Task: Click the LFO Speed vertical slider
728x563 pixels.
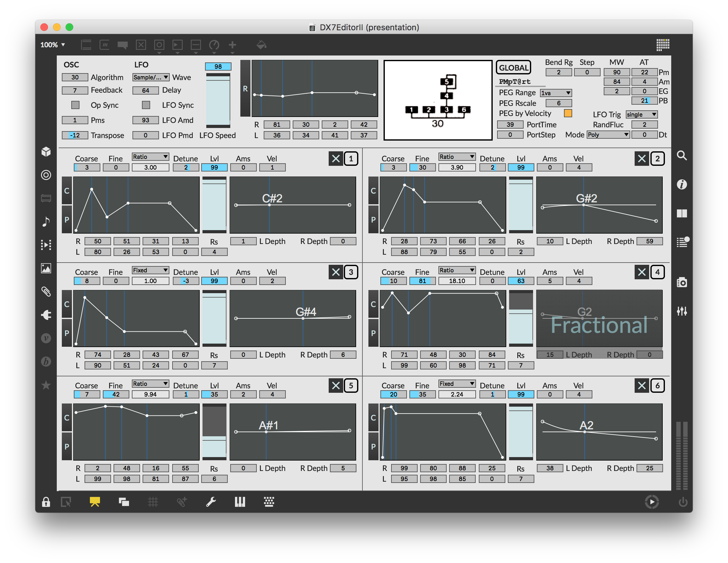Action: (218, 101)
